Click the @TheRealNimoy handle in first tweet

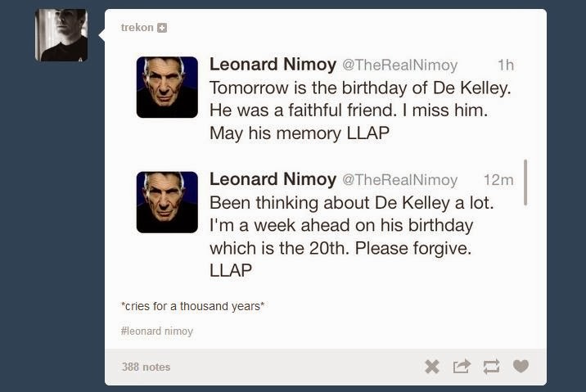coord(399,65)
